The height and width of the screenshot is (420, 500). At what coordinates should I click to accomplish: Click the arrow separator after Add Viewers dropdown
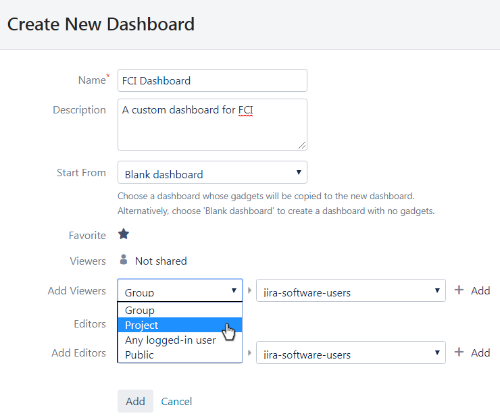[x=249, y=290]
